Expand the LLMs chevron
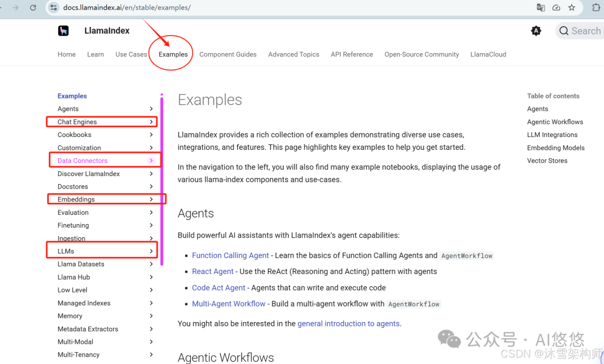Image resolution: width=604 pixels, height=364 pixels. tap(152, 251)
